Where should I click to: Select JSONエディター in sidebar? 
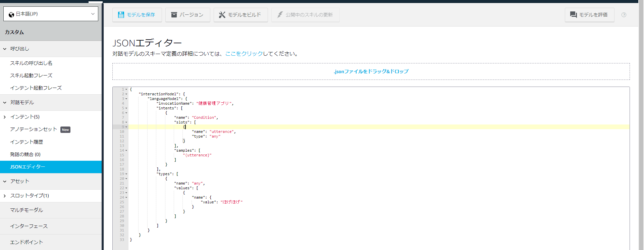(x=51, y=167)
